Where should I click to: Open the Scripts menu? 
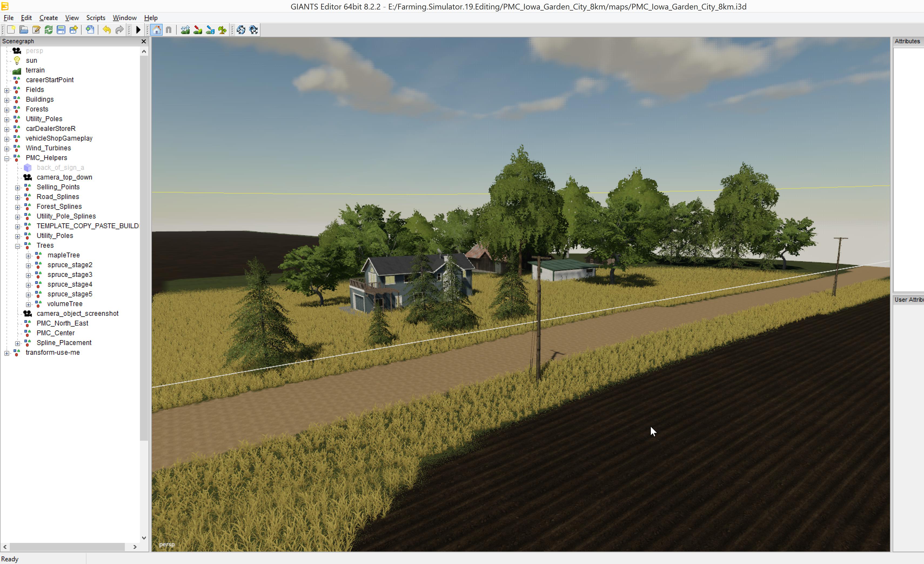(x=96, y=18)
